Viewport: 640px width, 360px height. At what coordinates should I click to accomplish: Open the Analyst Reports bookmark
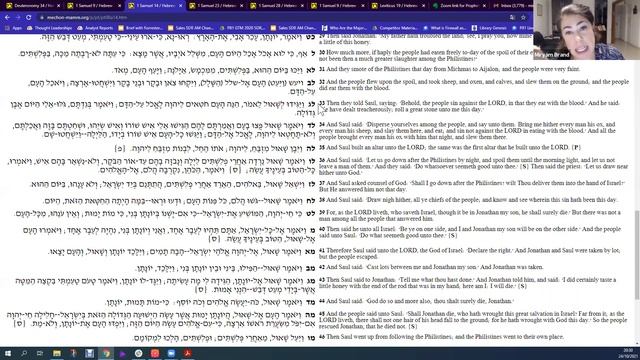(95, 28)
